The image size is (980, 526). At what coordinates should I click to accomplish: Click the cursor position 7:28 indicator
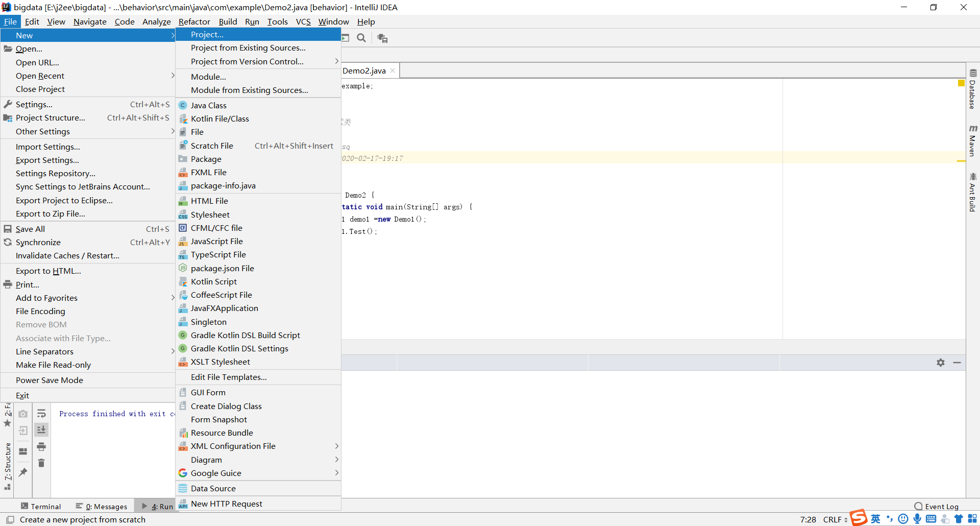[808, 519]
